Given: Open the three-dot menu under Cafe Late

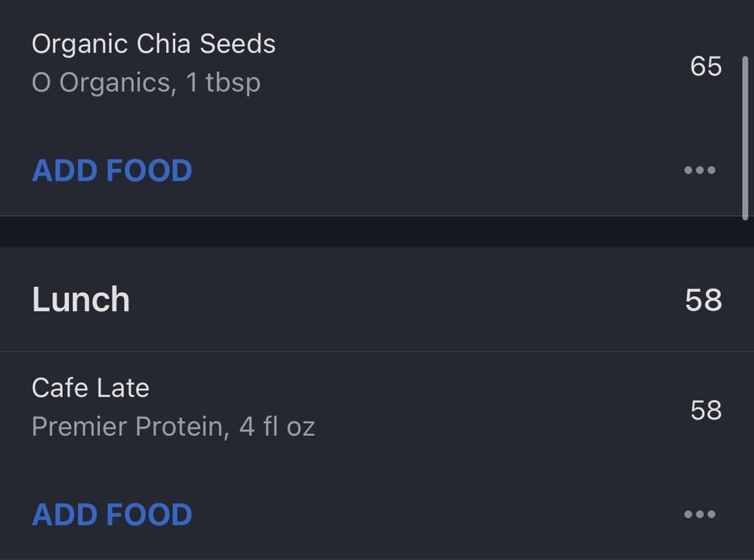Looking at the screenshot, I should point(700,515).
